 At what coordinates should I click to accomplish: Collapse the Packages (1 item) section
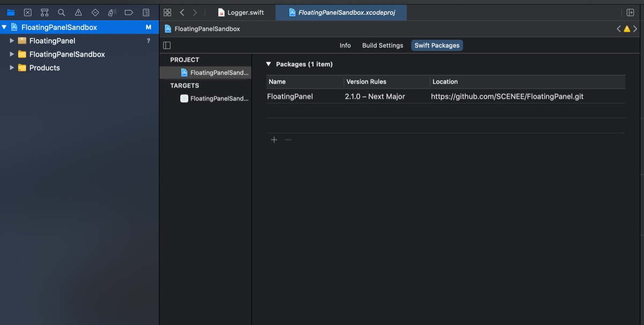tap(269, 64)
